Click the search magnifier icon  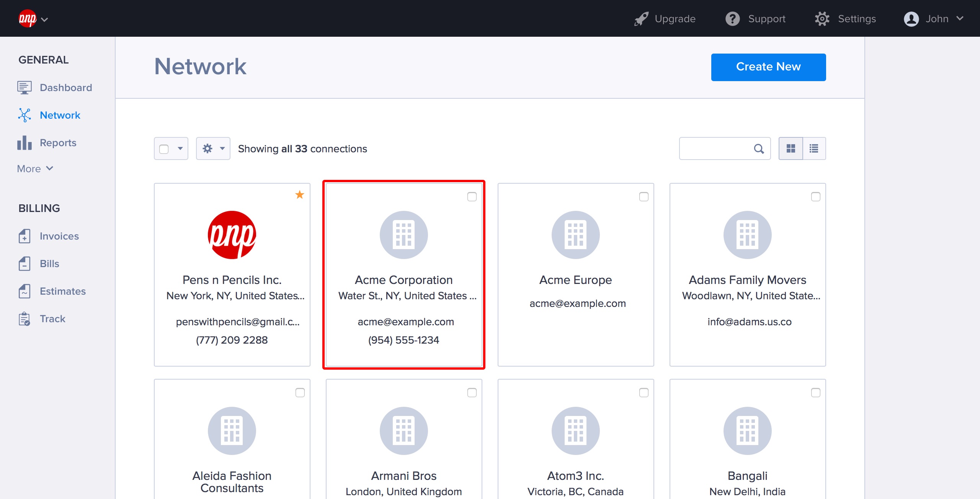point(759,148)
